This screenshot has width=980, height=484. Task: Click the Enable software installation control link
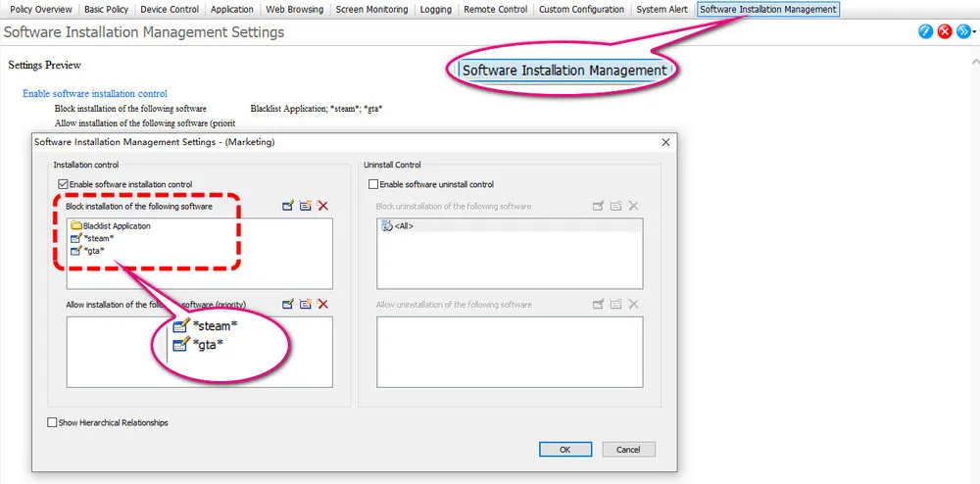click(95, 94)
